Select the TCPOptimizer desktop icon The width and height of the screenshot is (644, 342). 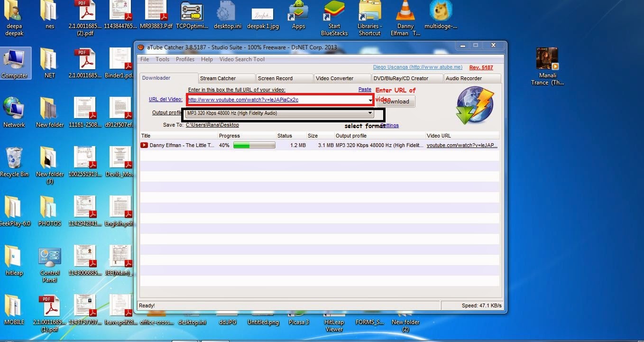(x=192, y=15)
